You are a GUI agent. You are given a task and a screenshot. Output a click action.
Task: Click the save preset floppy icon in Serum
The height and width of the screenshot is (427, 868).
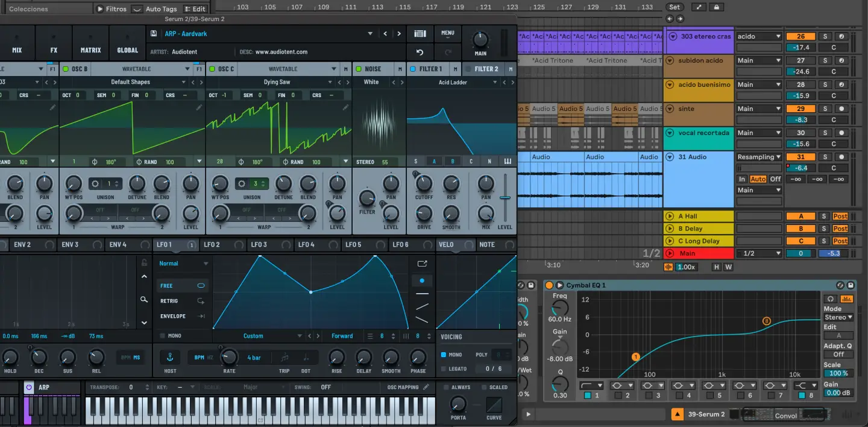point(154,34)
